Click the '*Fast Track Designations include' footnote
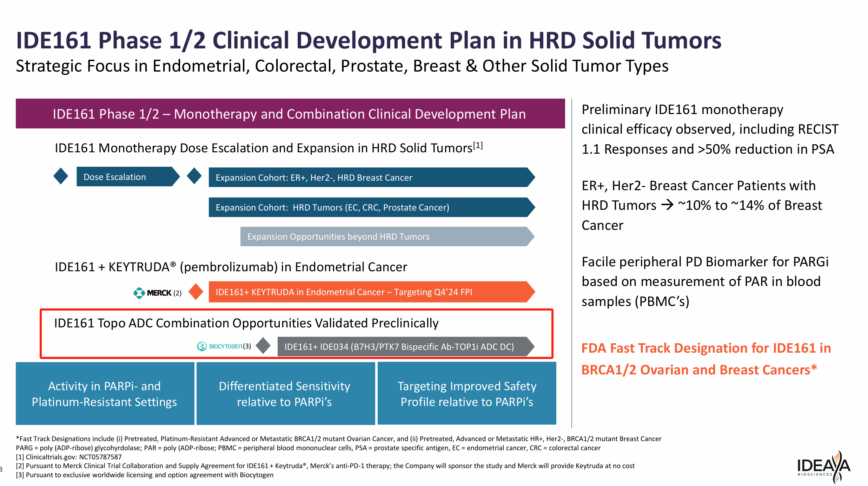Screen dimensions: 868x486 click(338, 439)
